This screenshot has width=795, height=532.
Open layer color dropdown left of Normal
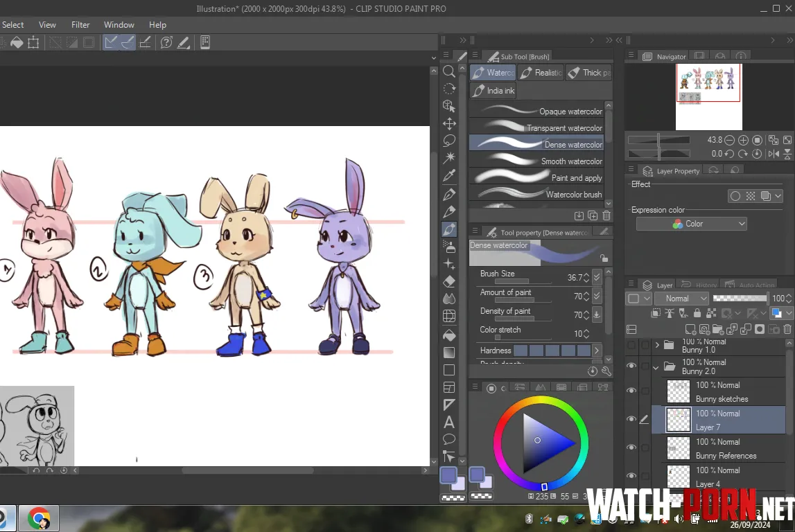pyautogui.click(x=639, y=299)
